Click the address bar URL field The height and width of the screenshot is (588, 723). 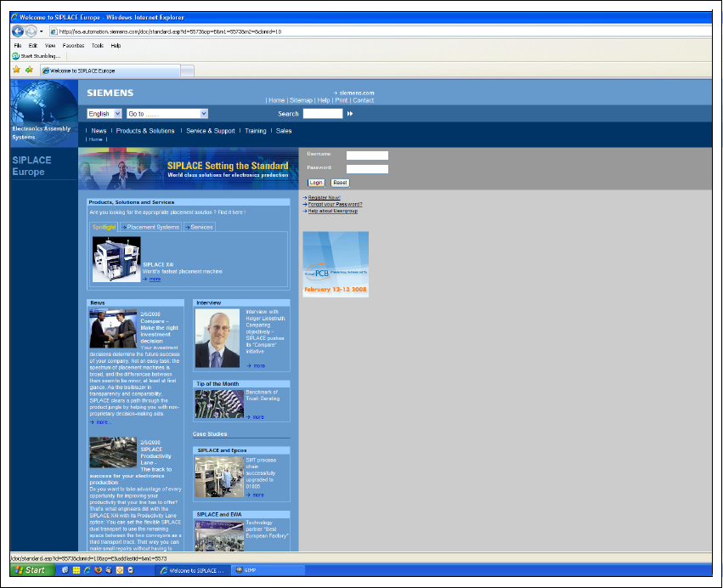click(381, 31)
